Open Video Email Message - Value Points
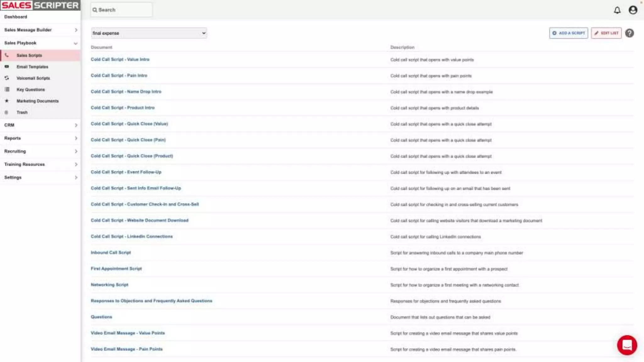 [128, 333]
